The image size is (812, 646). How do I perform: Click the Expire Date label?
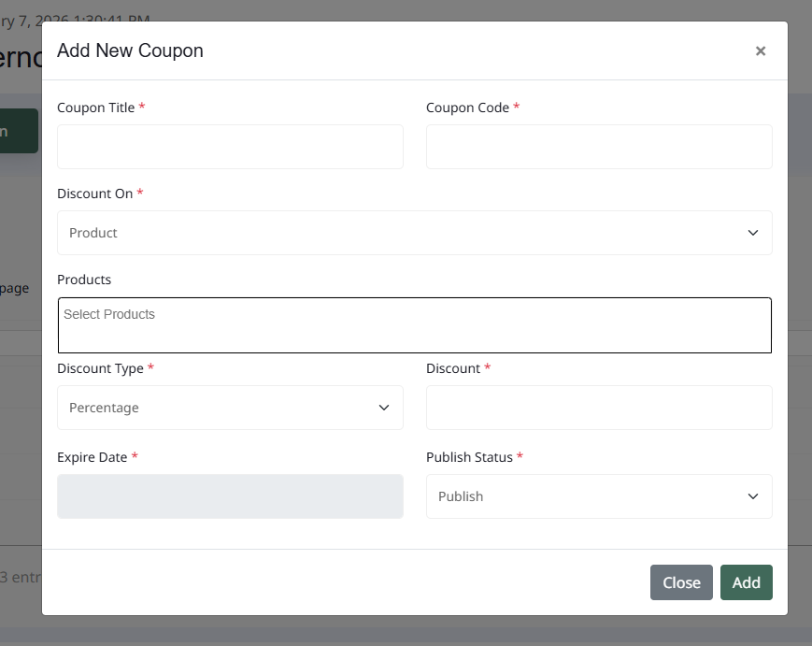pos(93,457)
